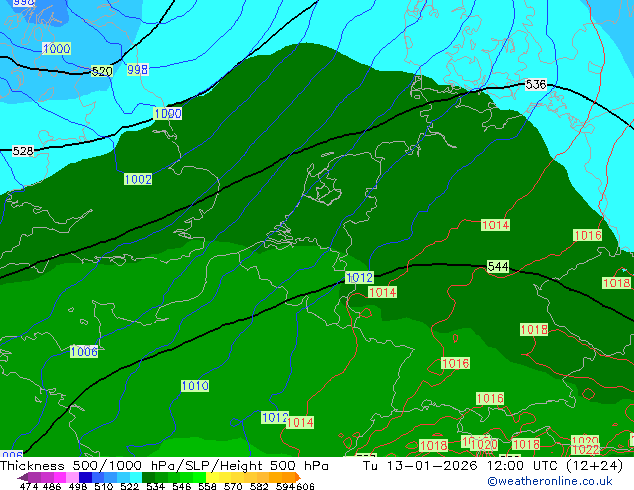Click the 606 legend scale value
This screenshot has height=490, width=634.
(x=305, y=486)
